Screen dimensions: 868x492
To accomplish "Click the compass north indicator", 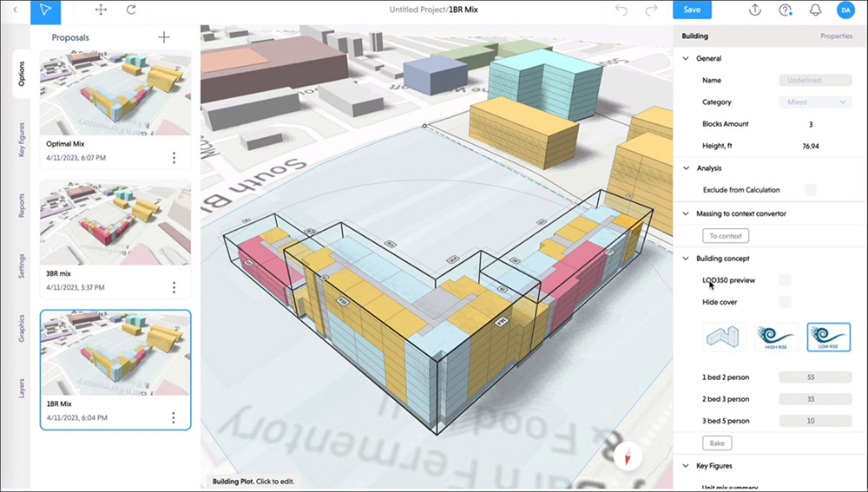I will click(627, 456).
